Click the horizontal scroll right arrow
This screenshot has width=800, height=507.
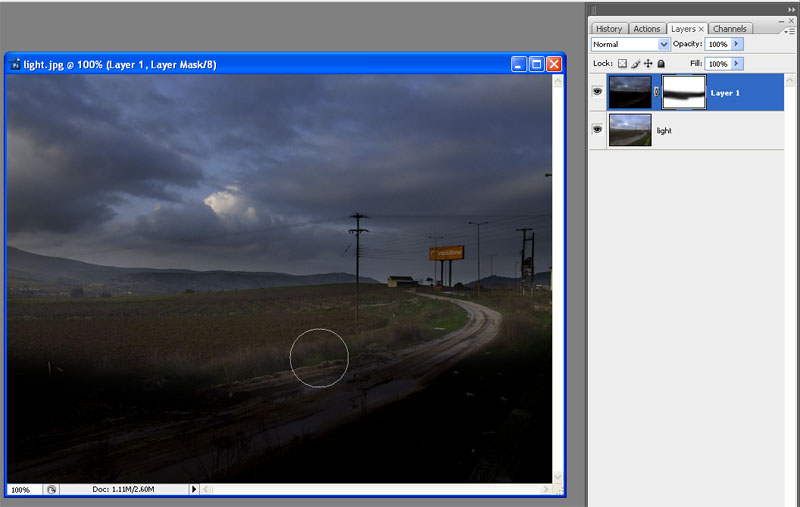[x=546, y=490]
